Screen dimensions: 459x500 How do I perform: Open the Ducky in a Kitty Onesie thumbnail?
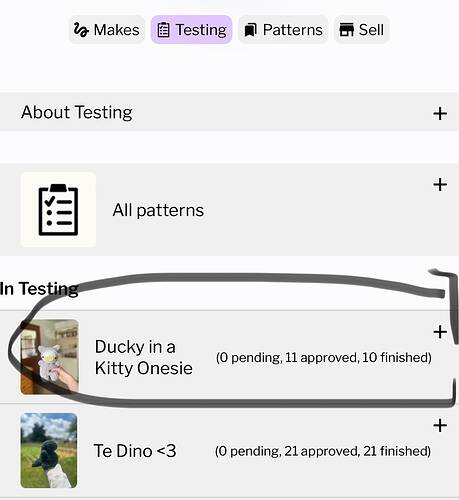50,357
